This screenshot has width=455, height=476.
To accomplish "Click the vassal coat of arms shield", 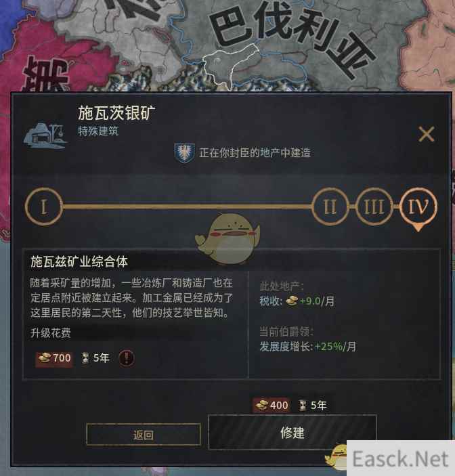I will (x=185, y=153).
